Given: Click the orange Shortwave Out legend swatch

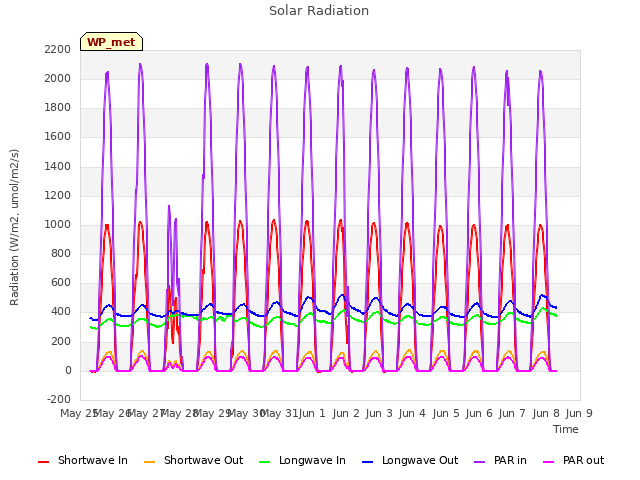Looking at the screenshot, I should tap(149, 462).
